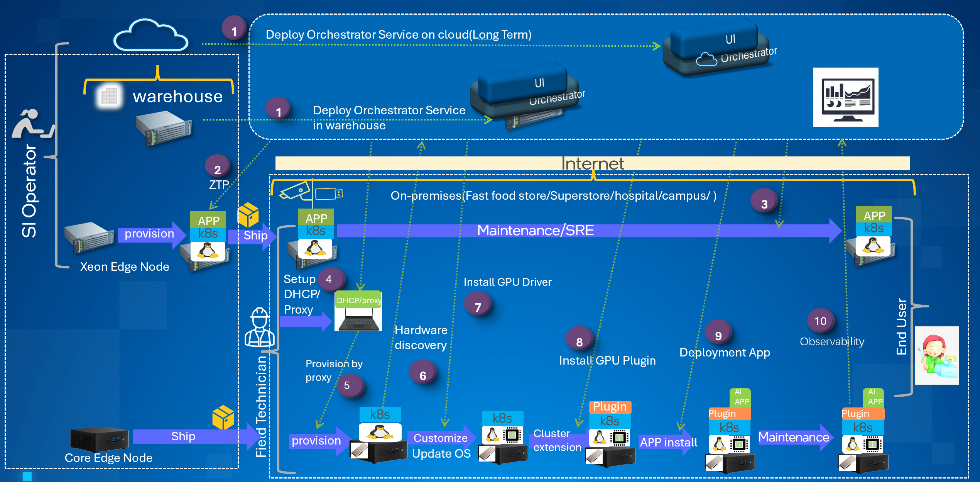
Task: Click the bottom Maintenance arrow
Action: click(x=796, y=437)
